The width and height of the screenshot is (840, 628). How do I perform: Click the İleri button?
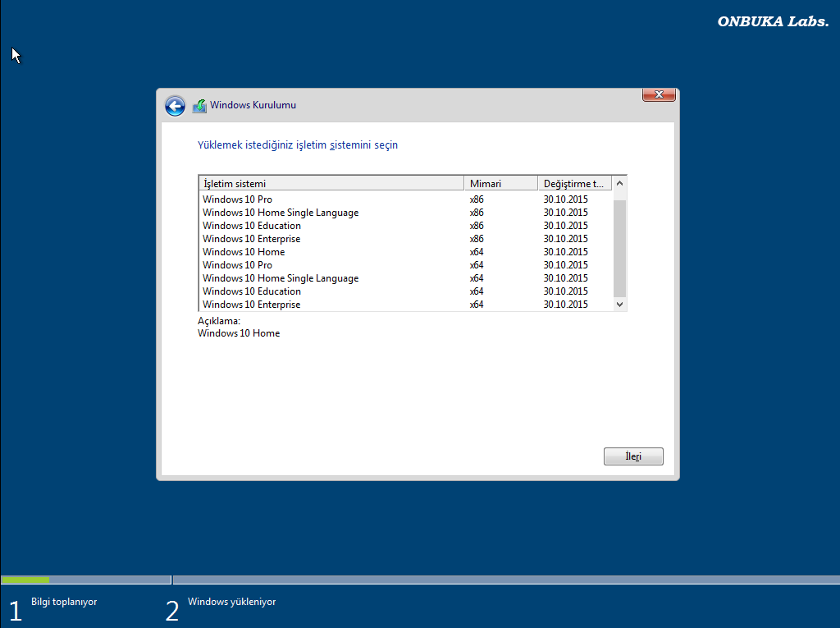click(x=633, y=456)
